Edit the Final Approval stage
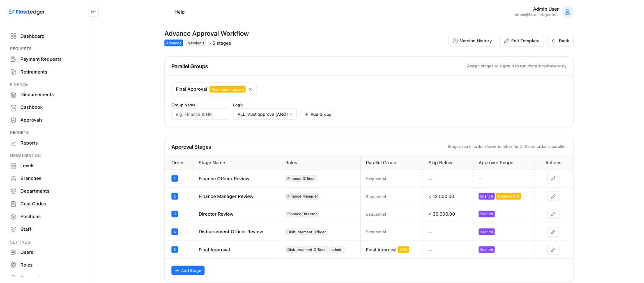The width and height of the screenshot is (644, 283). [x=553, y=249]
